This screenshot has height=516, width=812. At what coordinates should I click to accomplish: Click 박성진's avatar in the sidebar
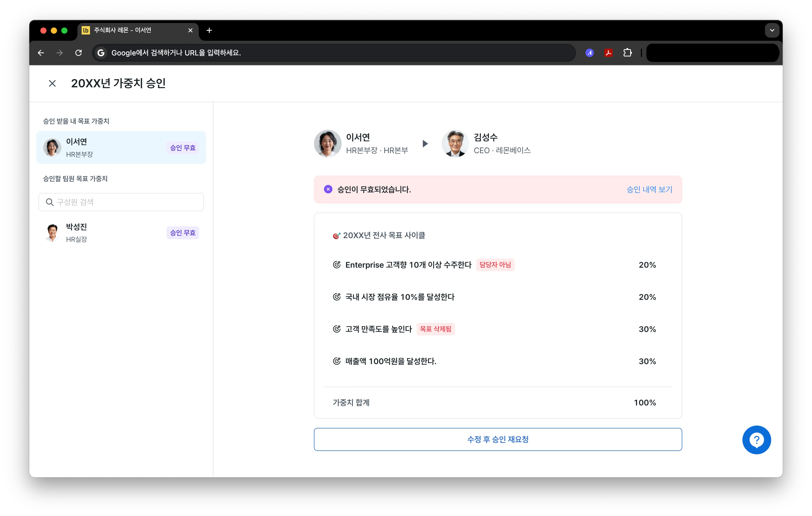(x=52, y=233)
